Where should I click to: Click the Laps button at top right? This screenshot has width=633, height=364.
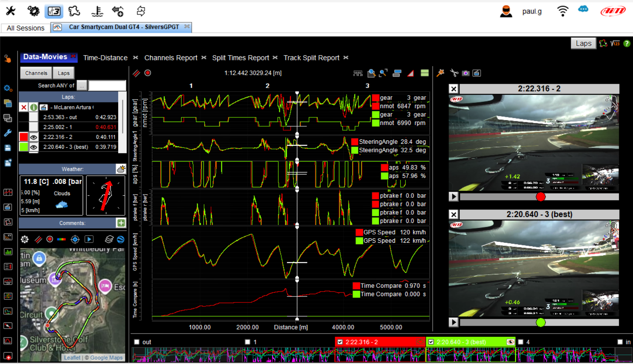(x=583, y=43)
